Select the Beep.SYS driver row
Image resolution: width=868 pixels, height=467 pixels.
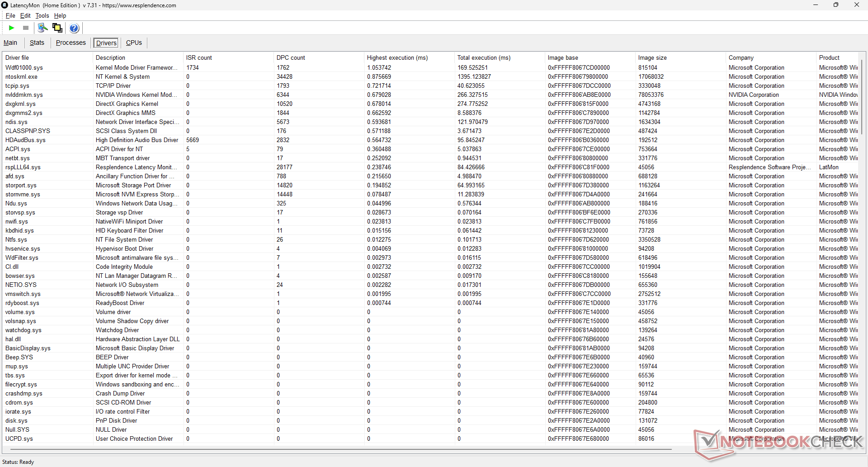430,357
